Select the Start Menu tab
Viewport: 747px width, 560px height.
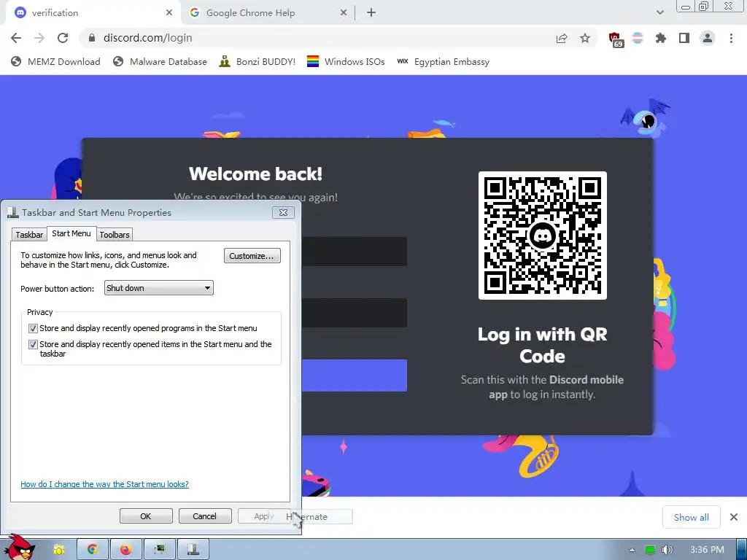pos(71,233)
